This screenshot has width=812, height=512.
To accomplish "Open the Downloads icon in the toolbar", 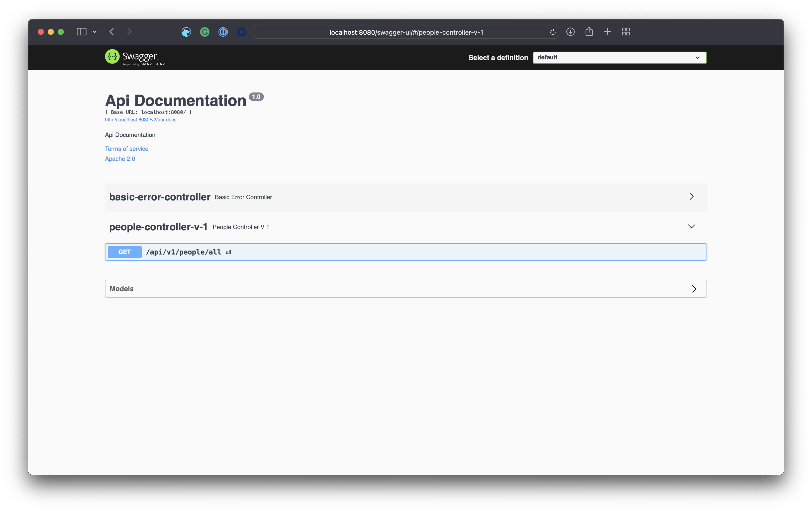I will click(x=570, y=32).
